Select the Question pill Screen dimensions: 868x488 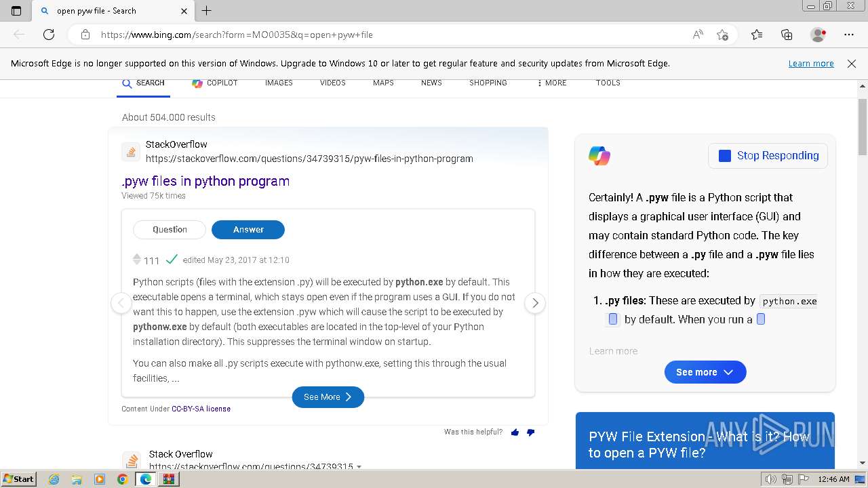[x=170, y=230]
